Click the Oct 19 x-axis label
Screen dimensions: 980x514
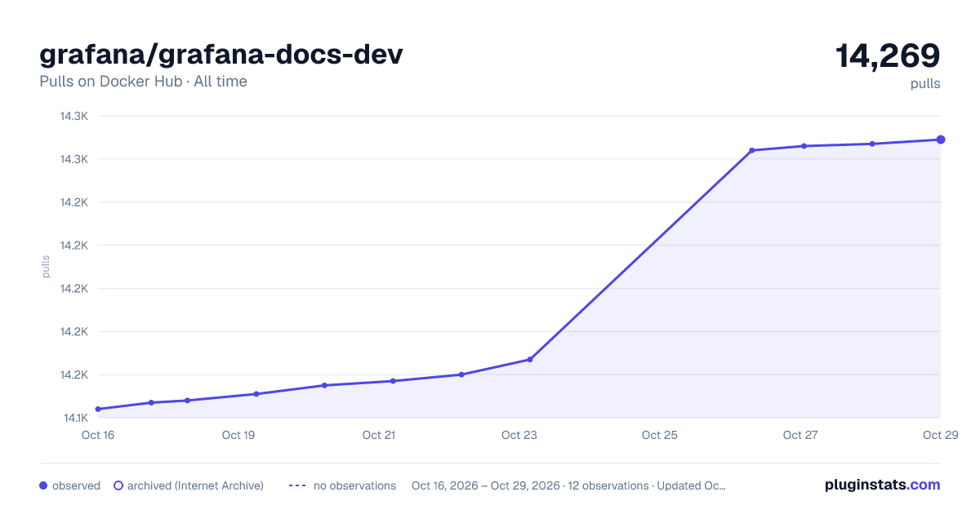[238, 435]
